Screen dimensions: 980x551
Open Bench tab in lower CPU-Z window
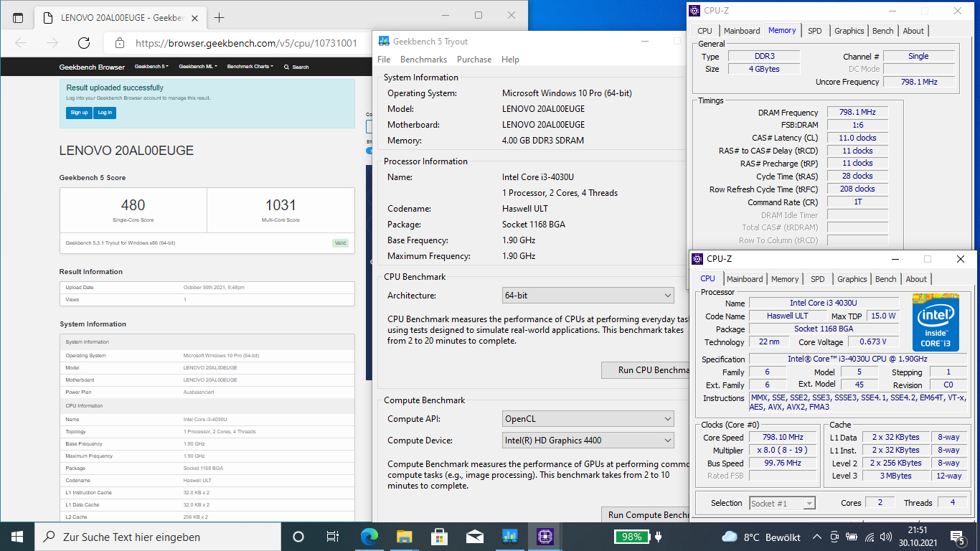pos(886,279)
